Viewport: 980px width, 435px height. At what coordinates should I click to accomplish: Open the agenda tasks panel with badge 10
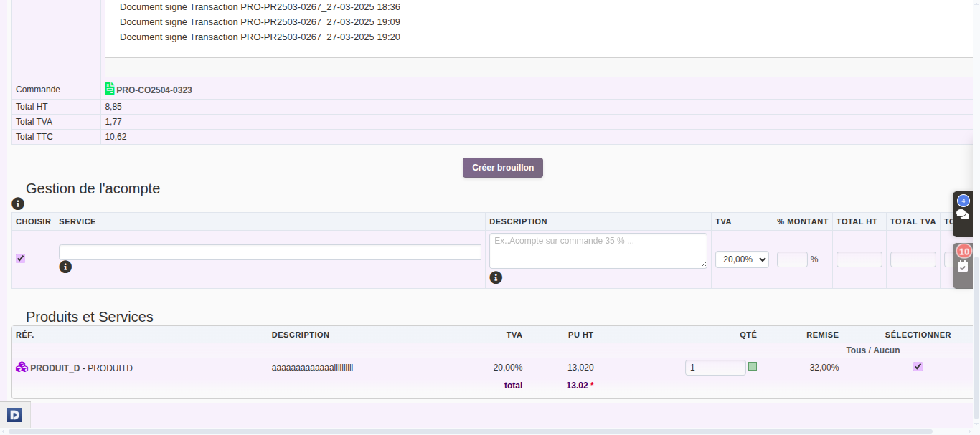click(963, 266)
